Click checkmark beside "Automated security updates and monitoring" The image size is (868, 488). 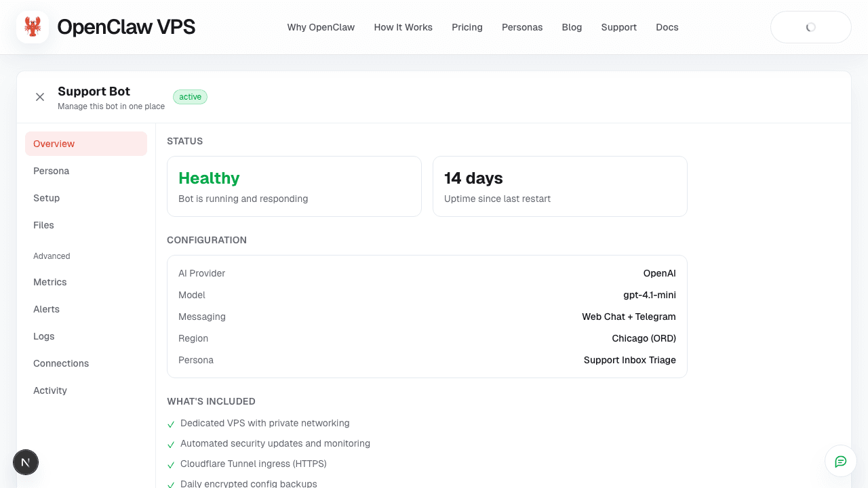tap(170, 445)
